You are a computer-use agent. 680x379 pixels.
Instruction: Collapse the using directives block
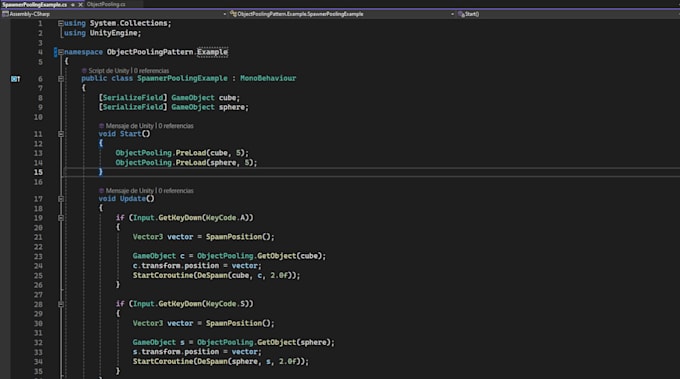point(61,23)
